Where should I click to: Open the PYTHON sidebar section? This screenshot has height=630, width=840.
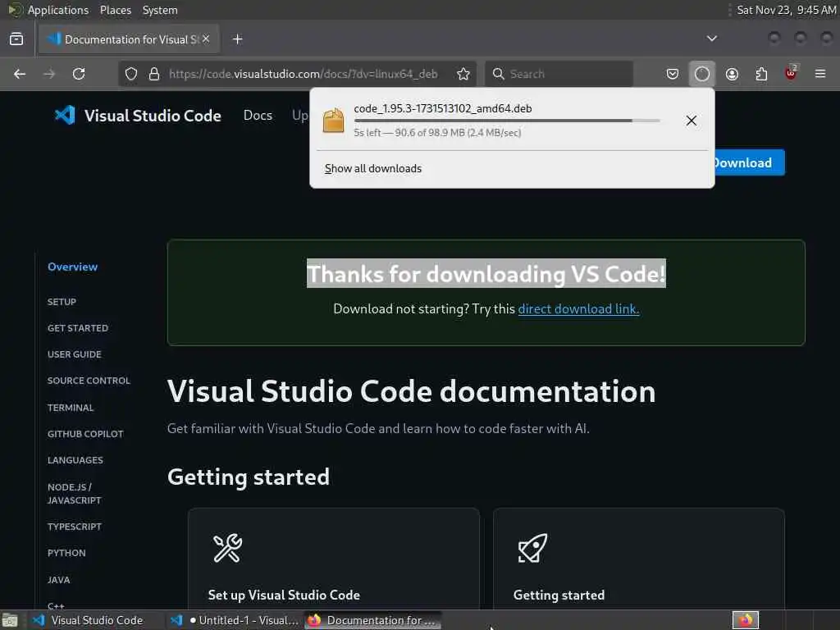tap(66, 553)
